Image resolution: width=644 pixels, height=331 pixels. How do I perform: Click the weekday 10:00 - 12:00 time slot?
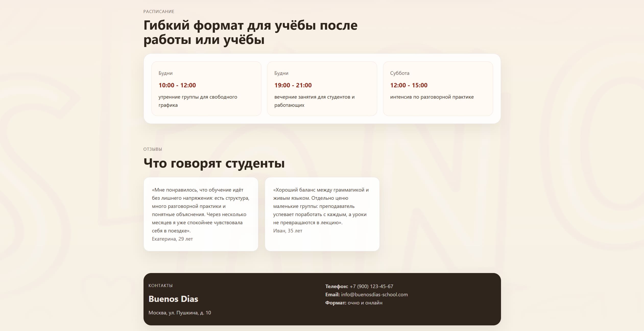[177, 85]
